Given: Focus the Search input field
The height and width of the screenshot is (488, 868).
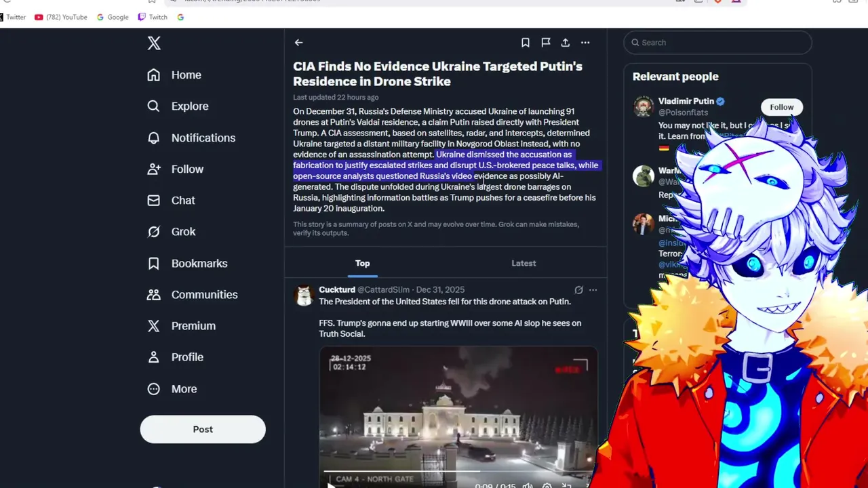Looking at the screenshot, I should click(717, 43).
